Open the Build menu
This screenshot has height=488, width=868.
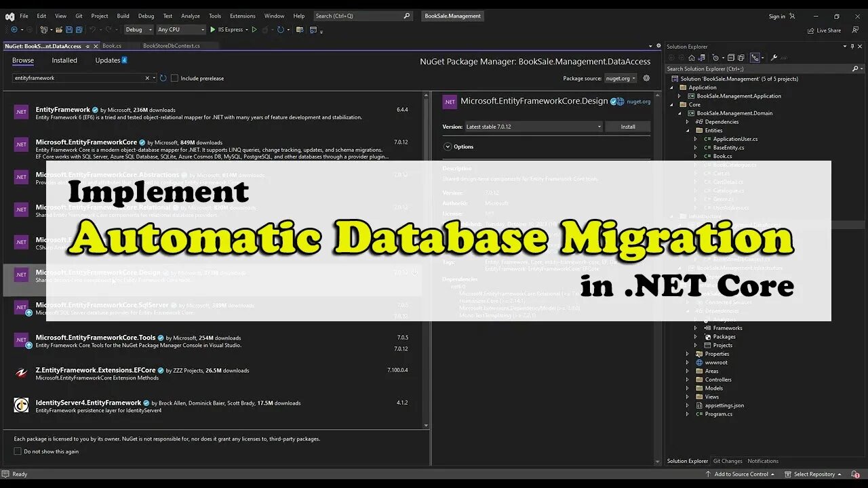point(123,16)
